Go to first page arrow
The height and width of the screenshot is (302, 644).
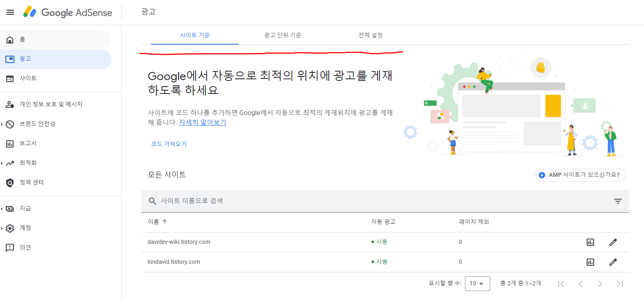(x=561, y=284)
